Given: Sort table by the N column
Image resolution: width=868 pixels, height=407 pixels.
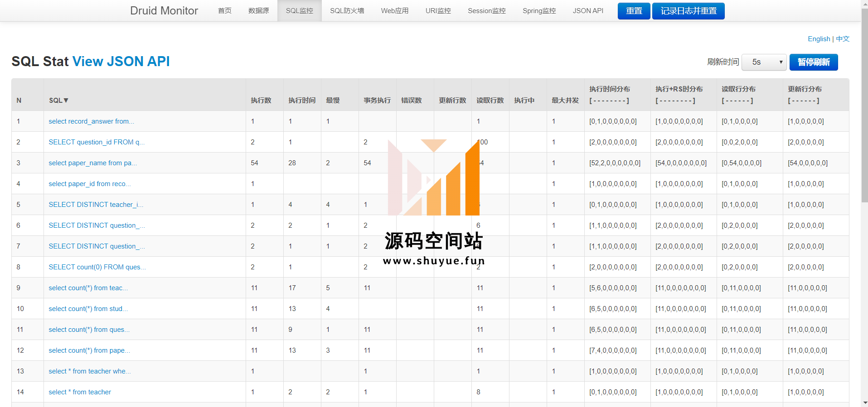Looking at the screenshot, I should coord(19,101).
